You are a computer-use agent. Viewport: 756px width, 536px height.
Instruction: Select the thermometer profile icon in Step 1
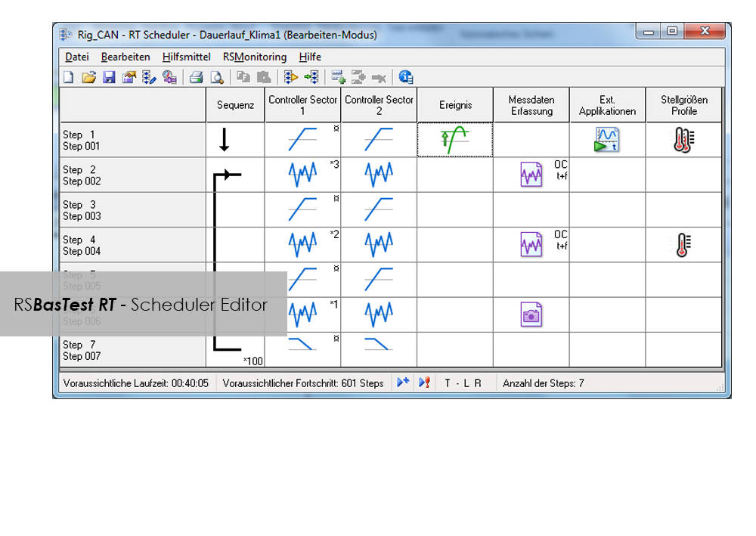click(x=683, y=140)
